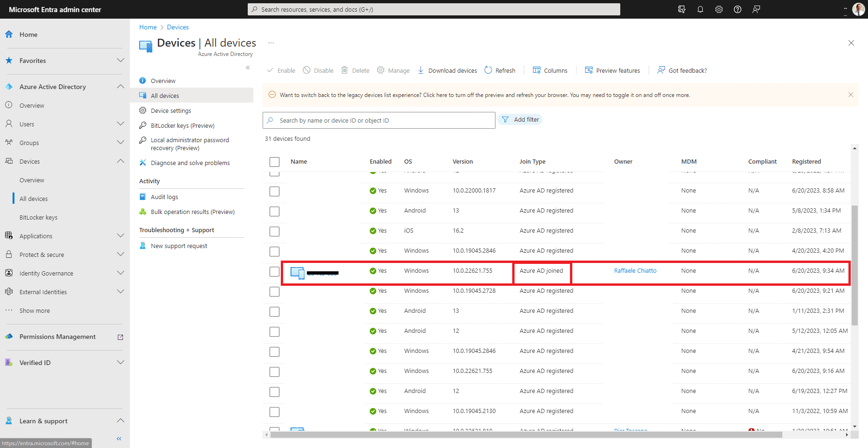This screenshot has width=868, height=448.
Task: Collapse the Azure Active Directory section chevron
Action: tap(120, 86)
